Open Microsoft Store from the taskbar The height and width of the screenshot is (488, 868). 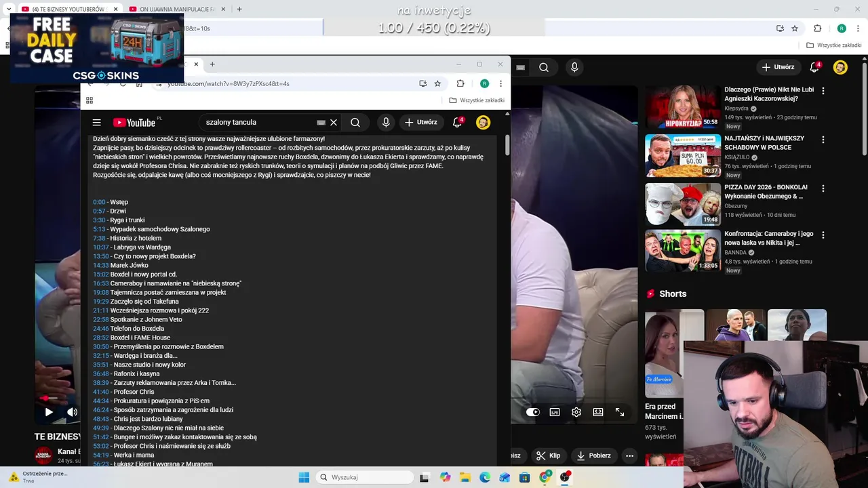coord(524,477)
